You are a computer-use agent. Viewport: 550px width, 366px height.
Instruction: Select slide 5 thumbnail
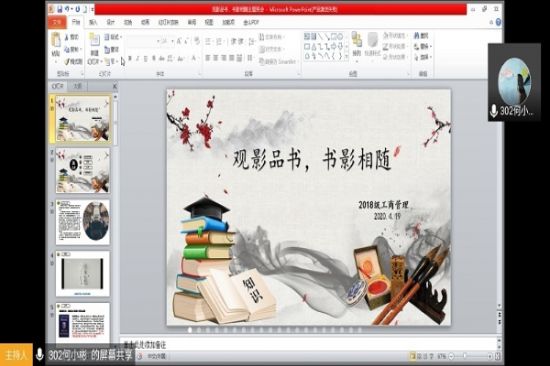(83, 323)
